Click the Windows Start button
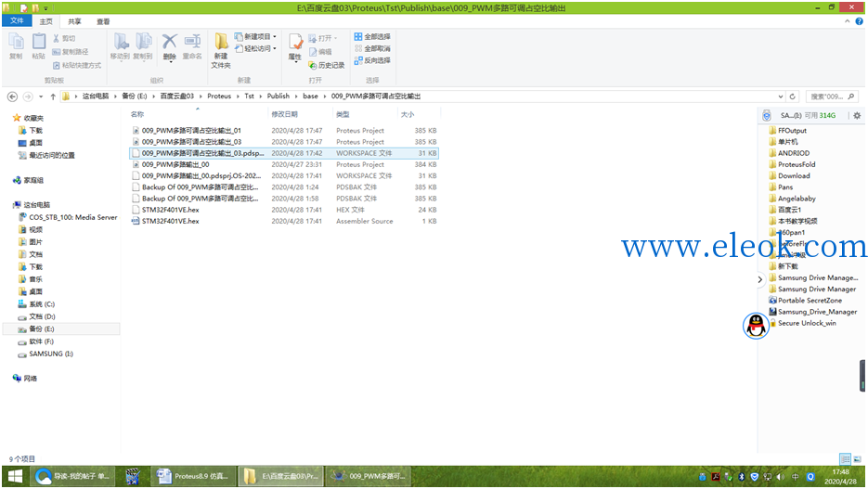The image size is (868, 489). tap(16, 476)
